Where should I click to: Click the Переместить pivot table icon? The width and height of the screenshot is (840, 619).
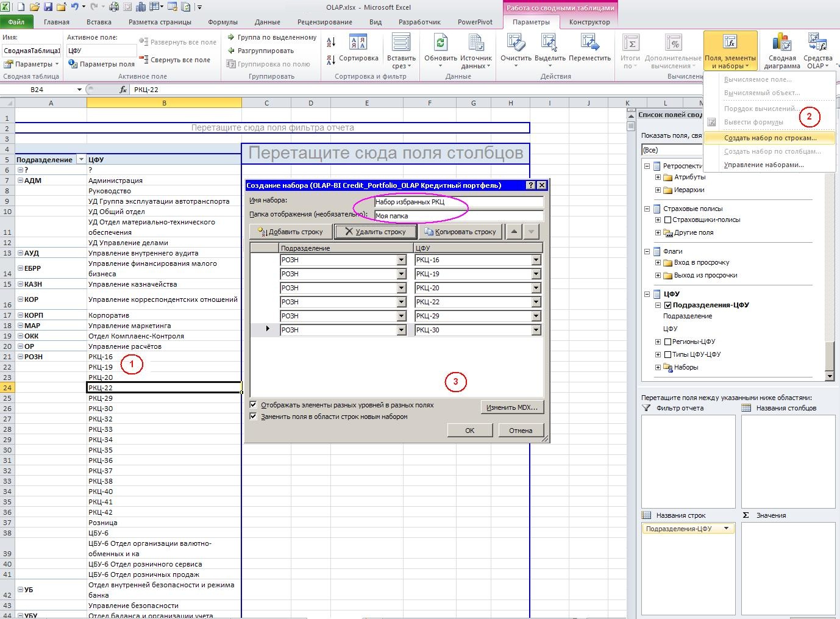[589, 42]
